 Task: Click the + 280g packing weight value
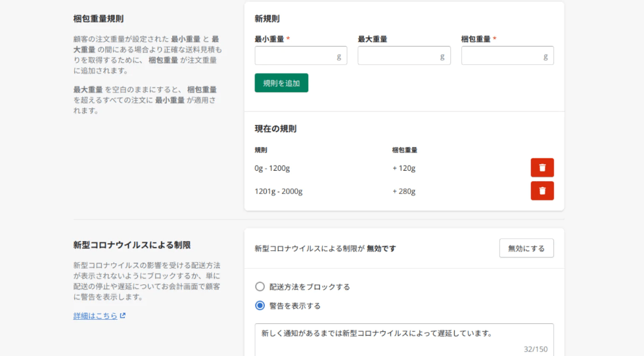click(404, 191)
